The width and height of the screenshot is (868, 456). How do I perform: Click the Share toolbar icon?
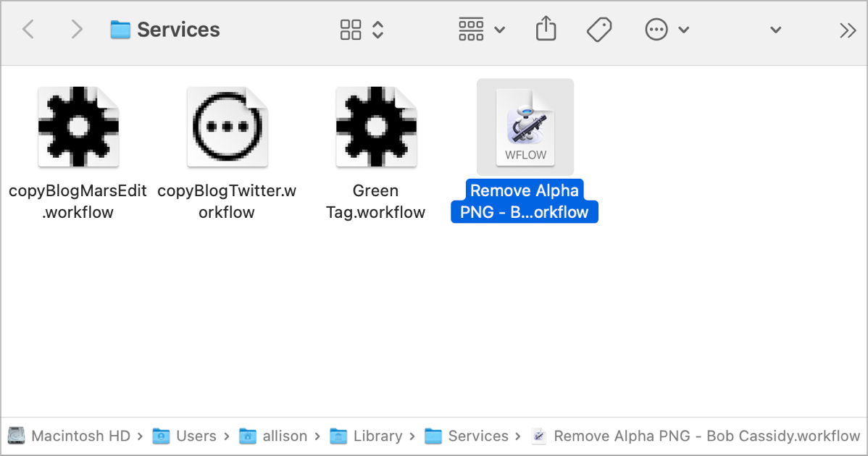546,29
